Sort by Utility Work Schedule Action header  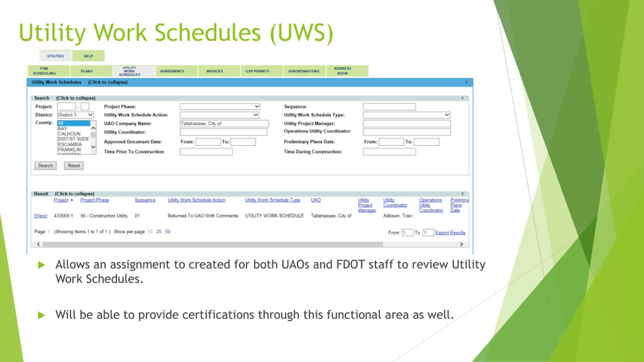pyautogui.click(x=196, y=200)
